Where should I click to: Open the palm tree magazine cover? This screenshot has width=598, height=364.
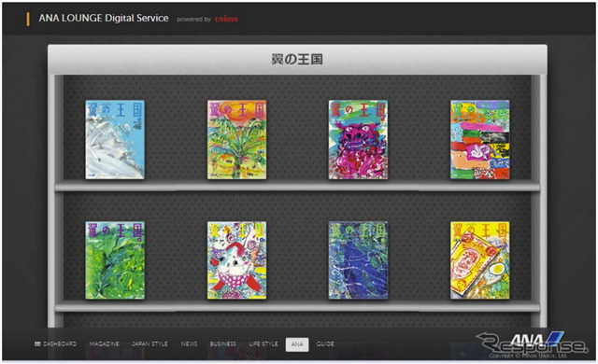236,139
